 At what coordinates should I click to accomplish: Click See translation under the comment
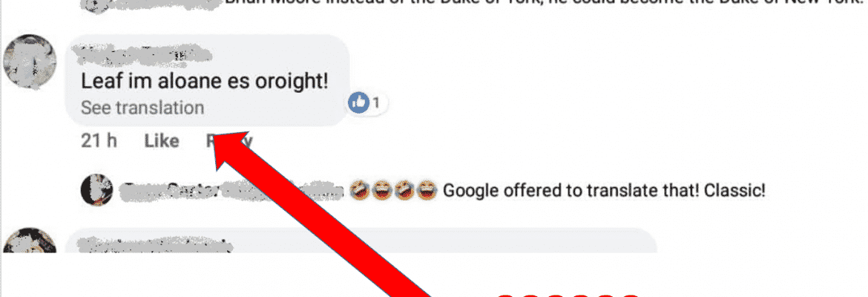142,108
